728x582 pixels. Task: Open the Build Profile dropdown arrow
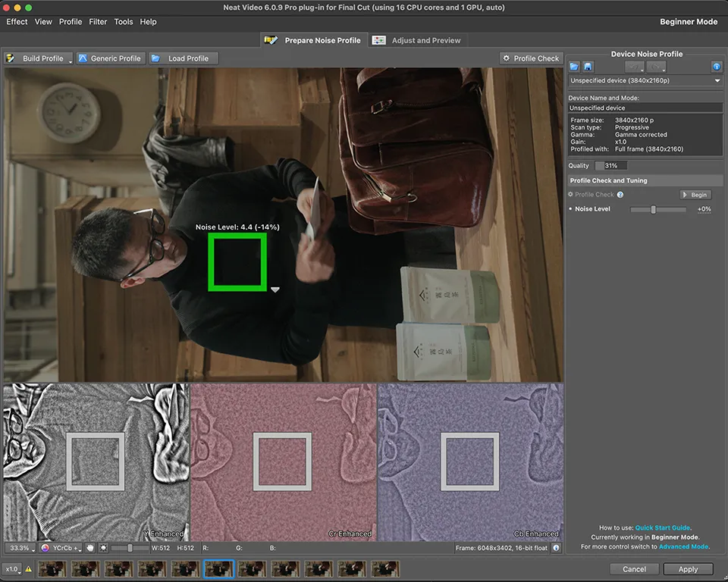tap(71, 60)
